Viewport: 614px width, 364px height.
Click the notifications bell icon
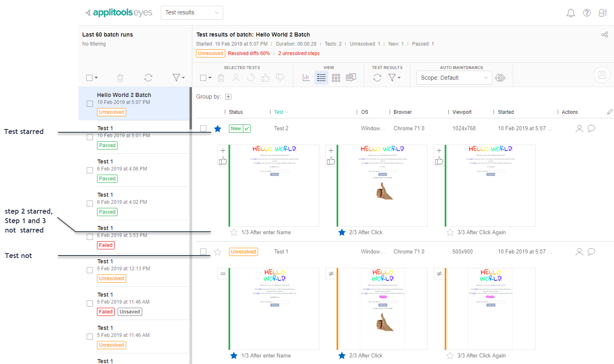(570, 13)
